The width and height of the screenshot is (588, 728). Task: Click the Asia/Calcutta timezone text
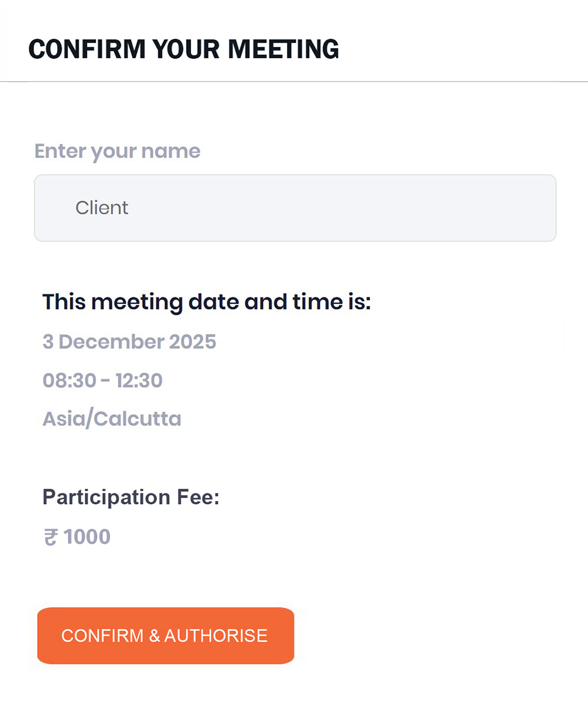(112, 419)
